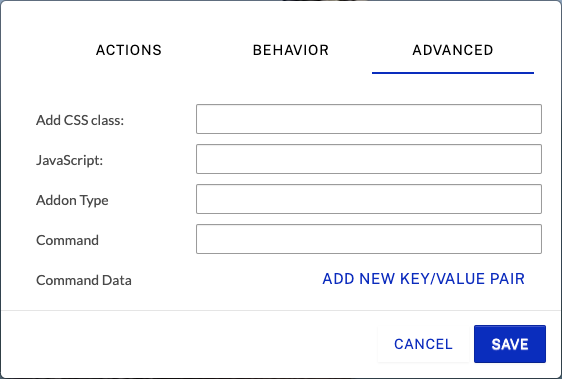Click the 'Command Data' label
Screen dimensions: 562x379
point(84,280)
